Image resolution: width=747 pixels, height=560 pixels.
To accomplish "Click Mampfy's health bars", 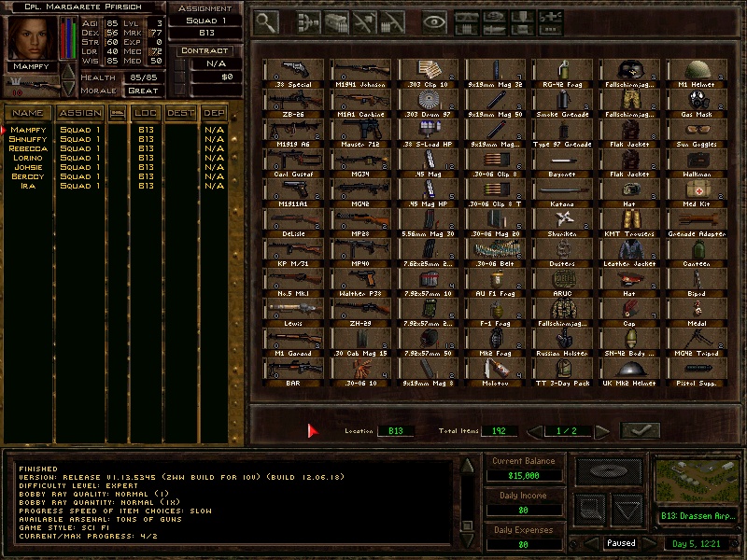I will pos(68,38).
